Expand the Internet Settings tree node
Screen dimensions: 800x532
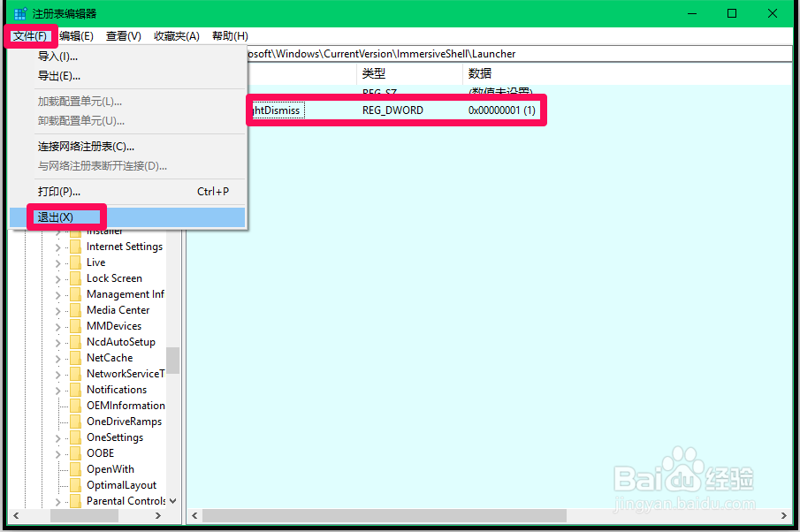[x=57, y=248]
